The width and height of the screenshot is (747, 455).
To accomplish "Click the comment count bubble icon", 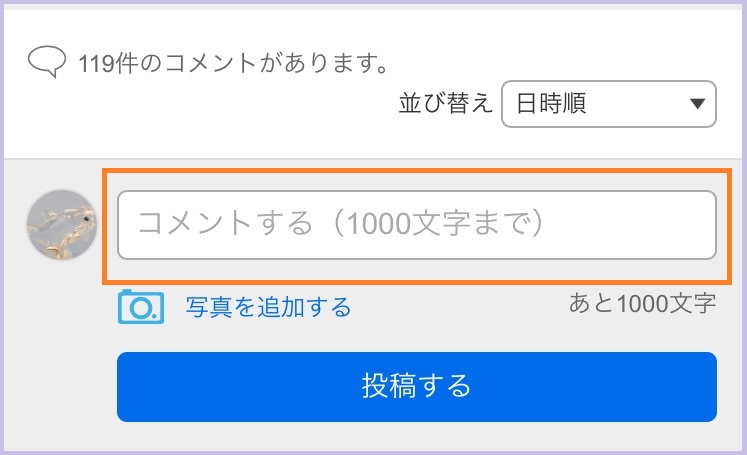I will click(47, 61).
